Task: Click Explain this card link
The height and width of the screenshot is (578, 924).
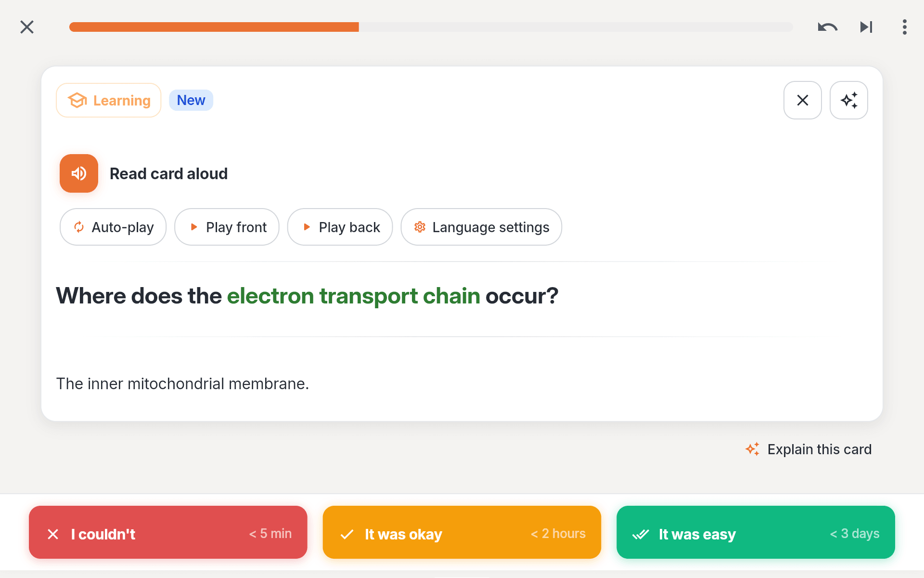Action: pos(808,449)
